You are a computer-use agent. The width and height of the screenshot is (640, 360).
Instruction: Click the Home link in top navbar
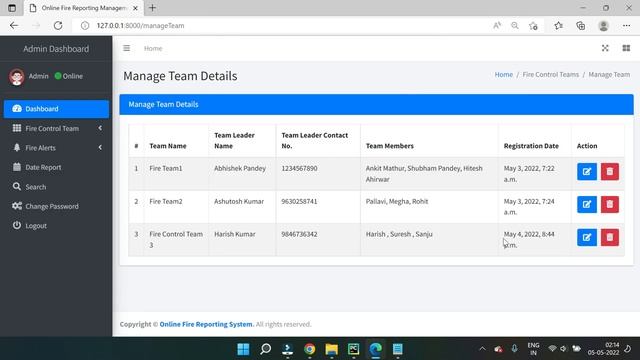(153, 48)
